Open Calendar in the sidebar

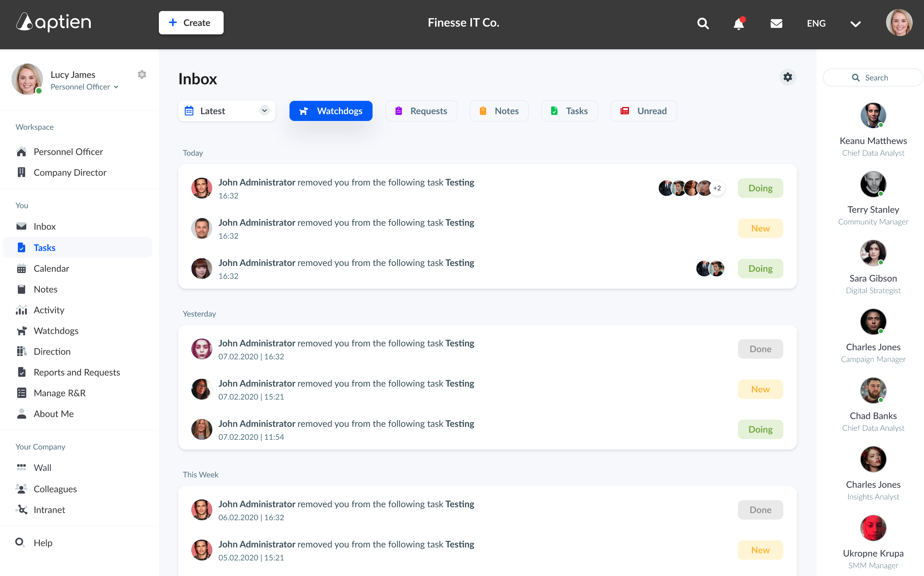51,269
